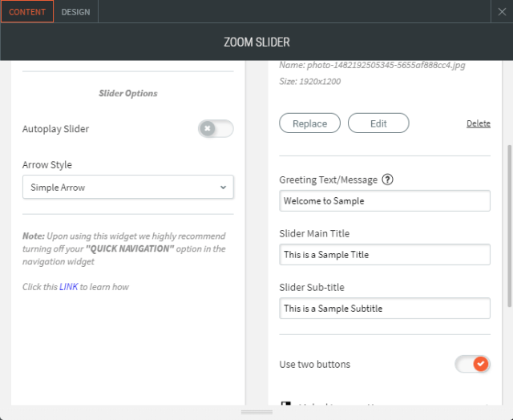Click the right panel vertical scrollbar
The width and height of the screenshot is (513, 420).
[509, 224]
